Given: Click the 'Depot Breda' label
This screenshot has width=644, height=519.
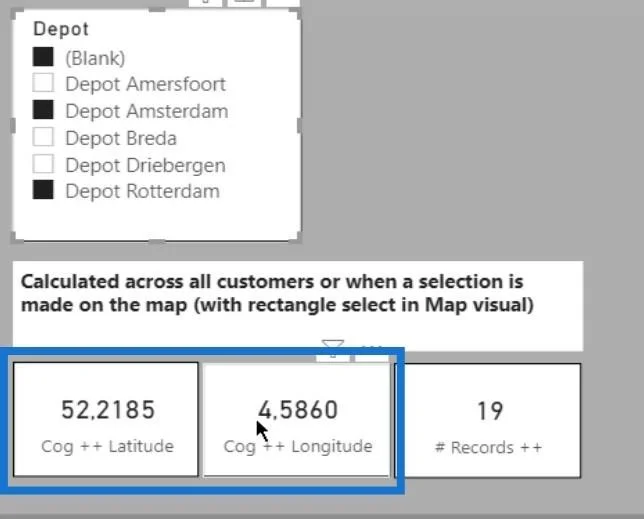Looking at the screenshot, I should [121, 138].
